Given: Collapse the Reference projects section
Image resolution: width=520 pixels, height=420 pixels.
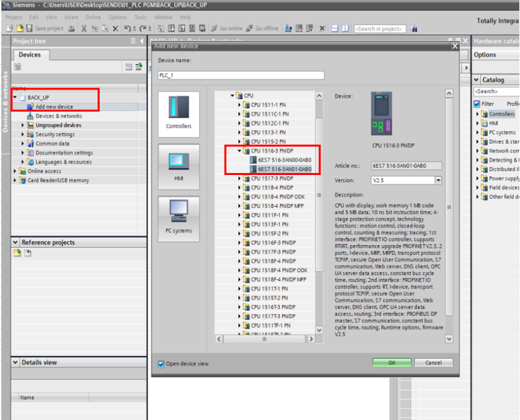Looking at the screenshot, I should pyautogui.click(x=15, y=242).
